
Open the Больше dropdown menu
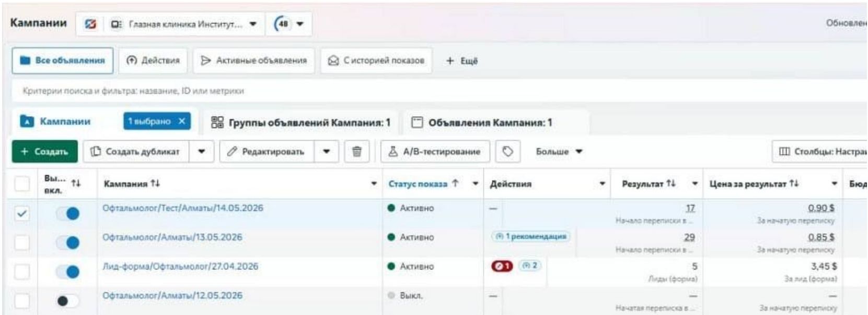click(x=559, y=152)
